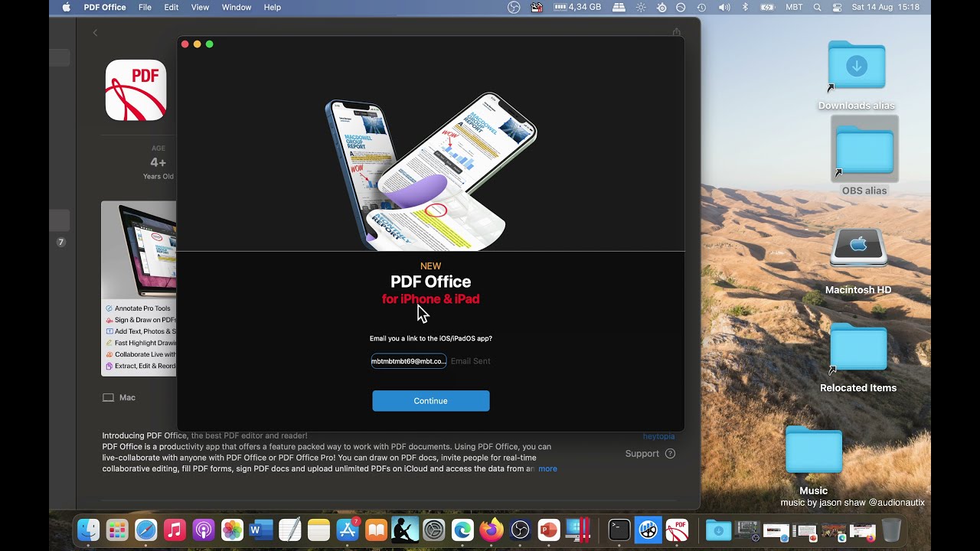
Task: Open the Music app in the Dock
Action: pos(175,530)
